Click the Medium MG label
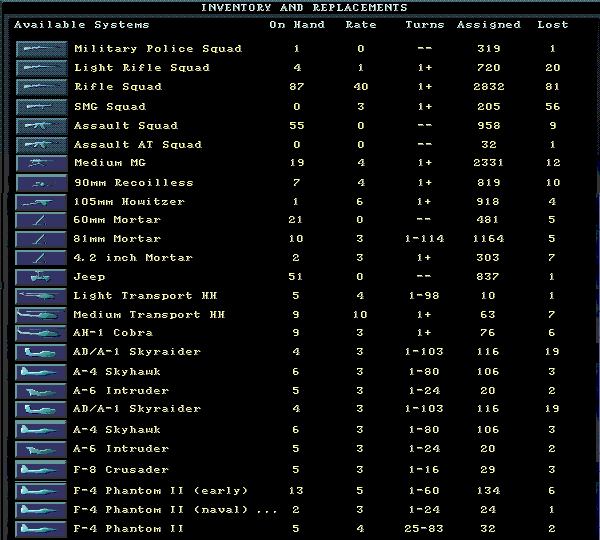 (x=110, y=163)
